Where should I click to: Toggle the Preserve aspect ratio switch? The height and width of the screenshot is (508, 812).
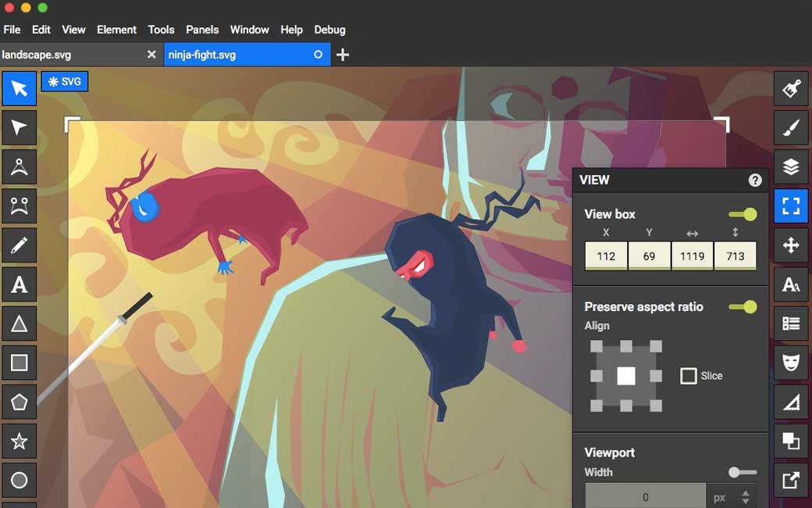point(743,307)
